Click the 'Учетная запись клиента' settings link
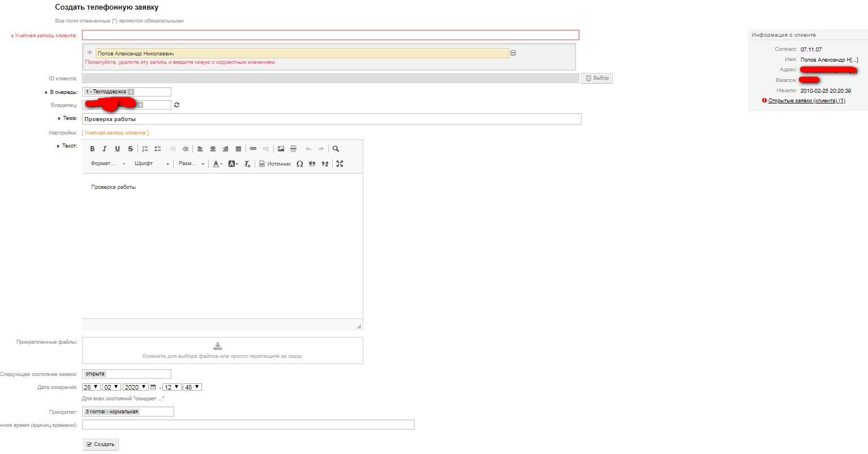The width and height of the screenshot is (868, 454). click(x=117, y=133)
